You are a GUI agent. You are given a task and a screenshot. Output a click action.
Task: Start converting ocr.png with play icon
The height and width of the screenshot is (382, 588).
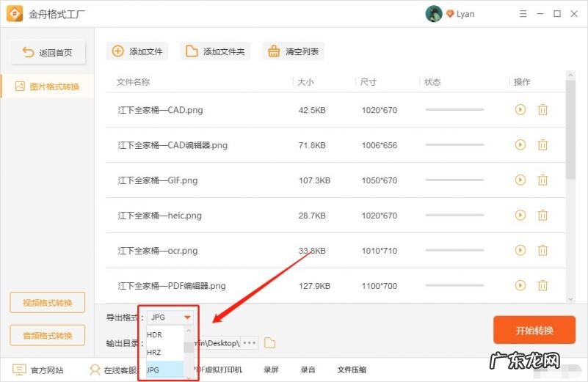(520, 250)
